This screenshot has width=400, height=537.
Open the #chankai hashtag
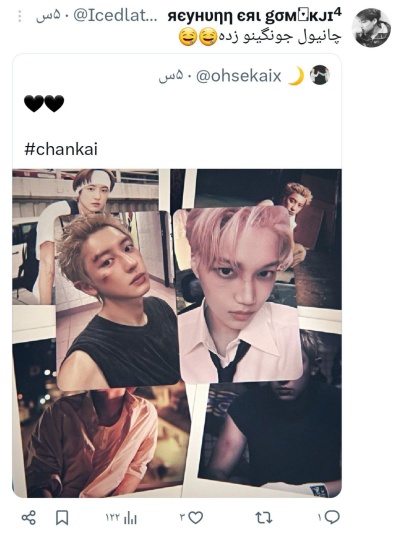coord(61,149)
